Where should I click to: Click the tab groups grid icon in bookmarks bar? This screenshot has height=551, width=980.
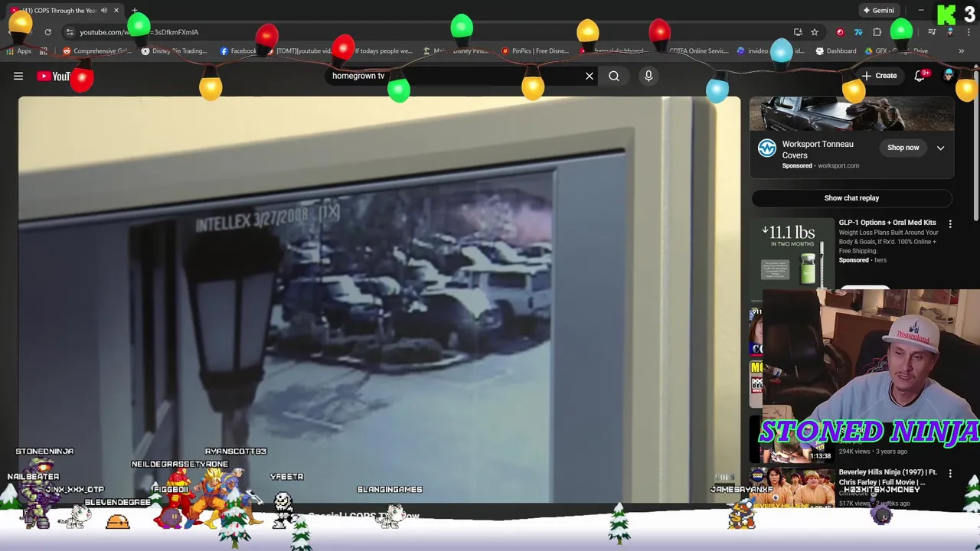(44, 51)
